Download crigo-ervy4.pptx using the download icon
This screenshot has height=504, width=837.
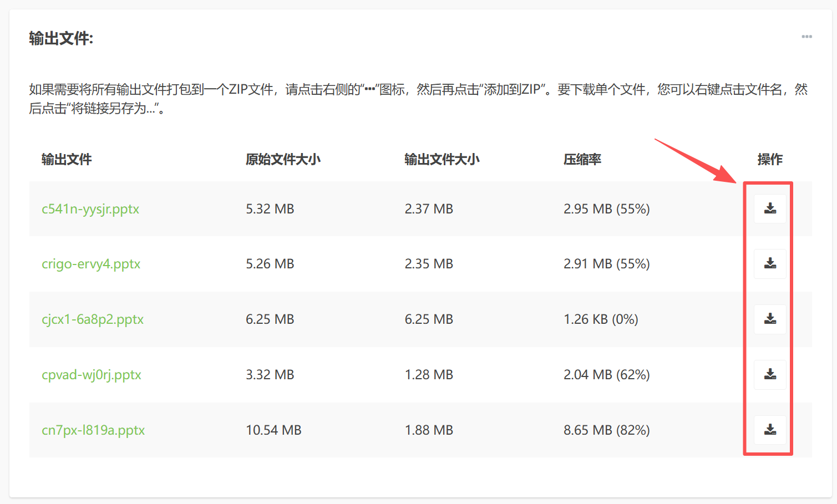coord(770,263)
